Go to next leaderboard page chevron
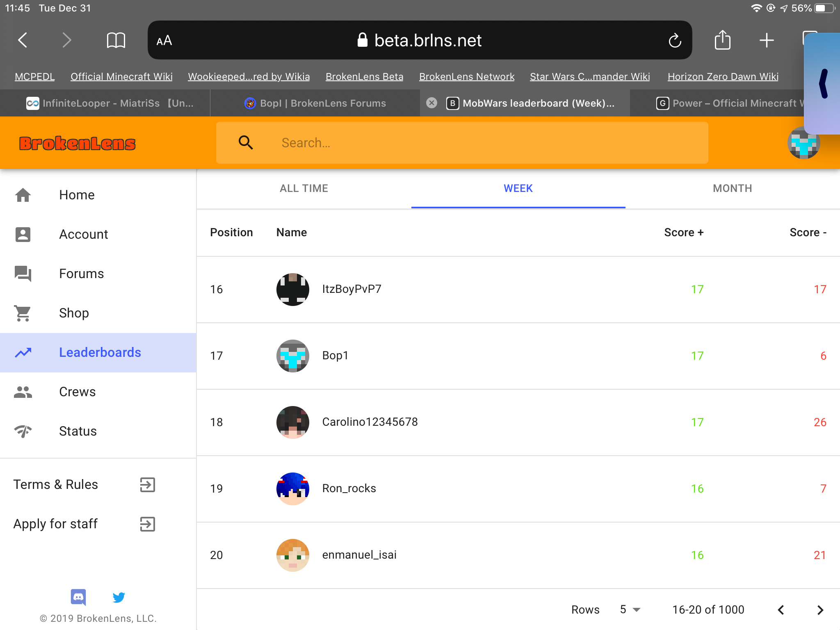Viewport: 840px width, 630px height. 820,610
